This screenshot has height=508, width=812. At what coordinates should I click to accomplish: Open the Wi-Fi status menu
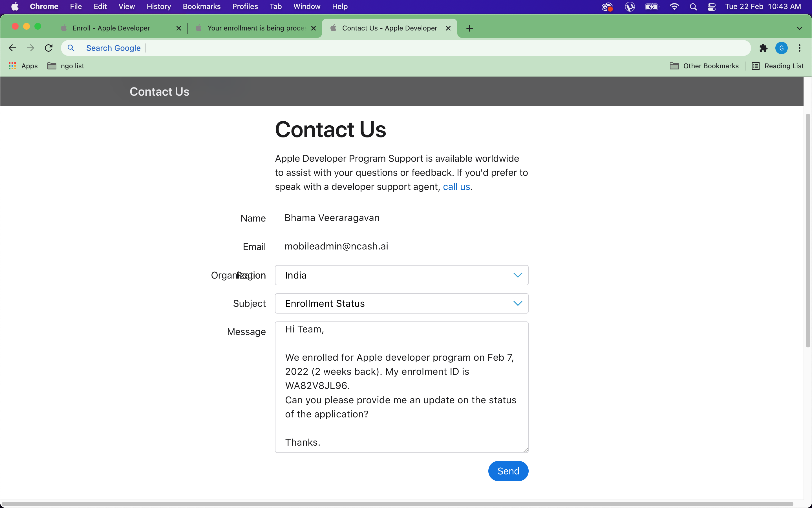(674, 7)
